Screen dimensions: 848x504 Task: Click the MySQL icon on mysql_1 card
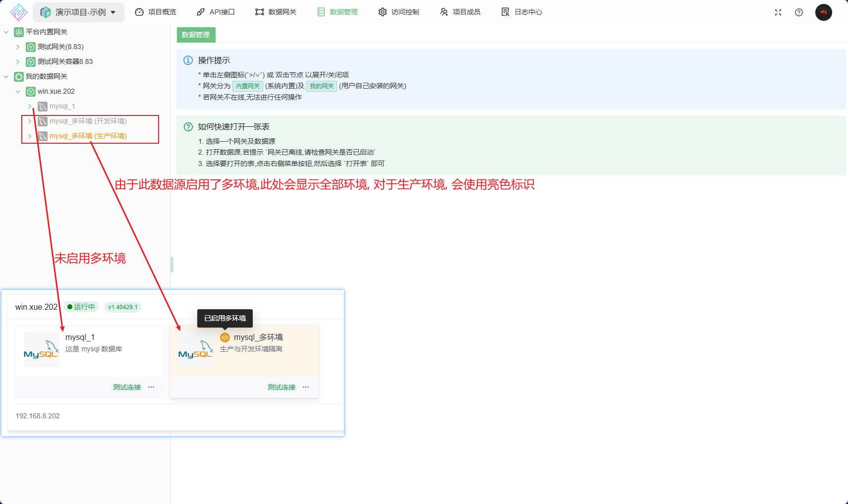[x=41, y=349]
